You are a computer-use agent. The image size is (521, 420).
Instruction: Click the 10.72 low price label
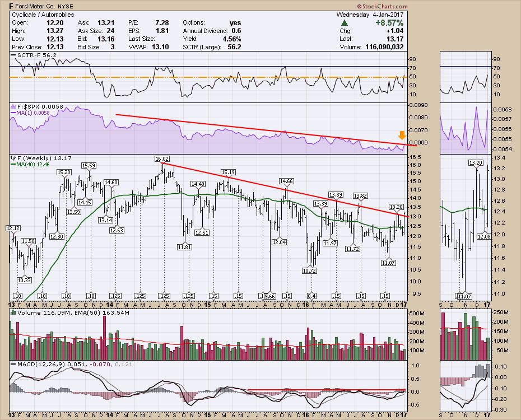(x=309, y=271)
